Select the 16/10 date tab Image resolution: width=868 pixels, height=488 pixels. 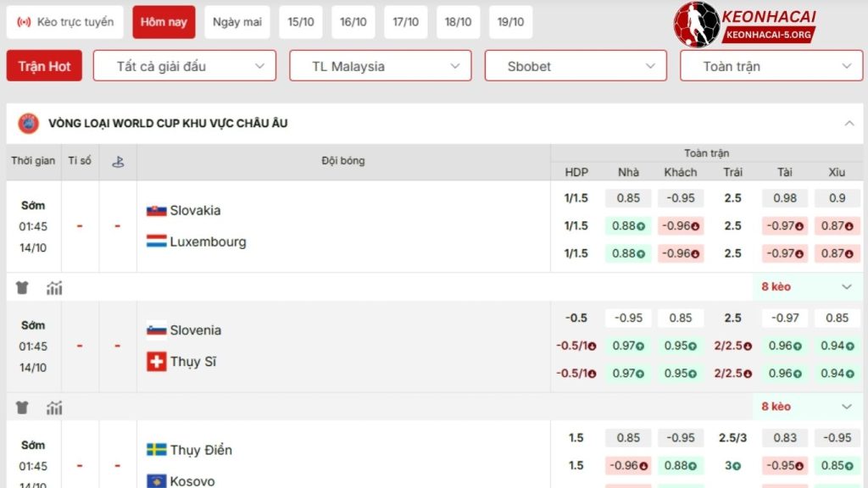point(353,23)
